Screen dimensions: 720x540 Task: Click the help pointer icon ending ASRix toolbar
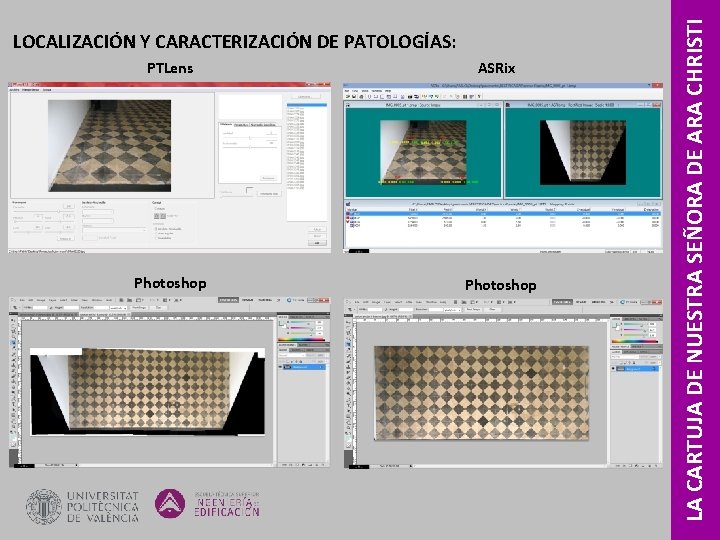click(479, 96)
